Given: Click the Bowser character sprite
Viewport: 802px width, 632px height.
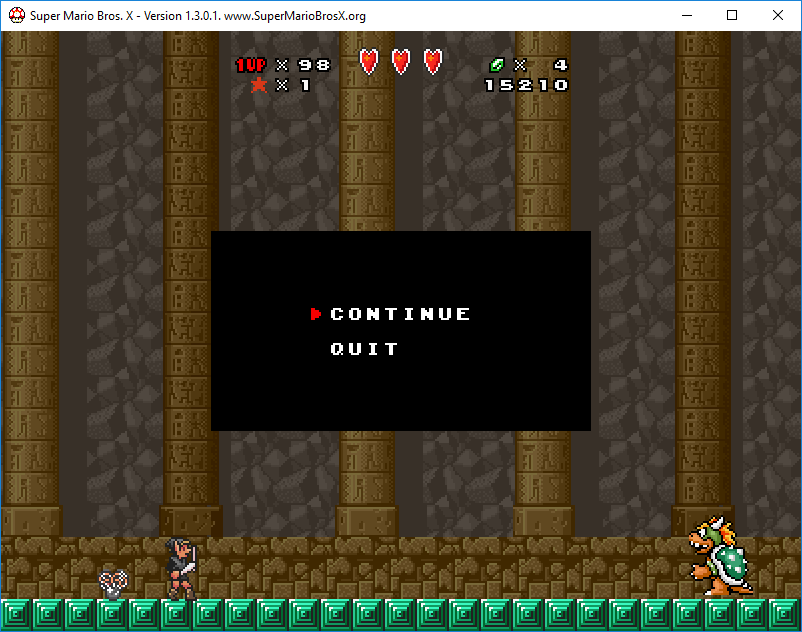Looking at the screenshot, I should [x=719, y=556].
